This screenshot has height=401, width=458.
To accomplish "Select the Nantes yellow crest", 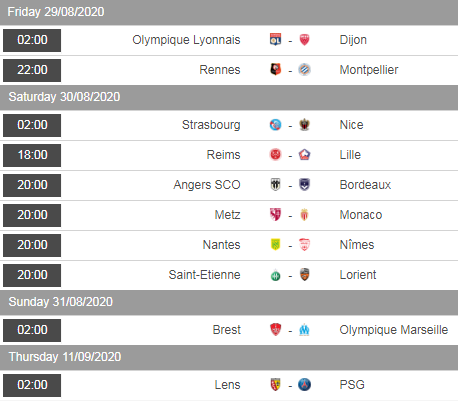I will pos(275,245).
